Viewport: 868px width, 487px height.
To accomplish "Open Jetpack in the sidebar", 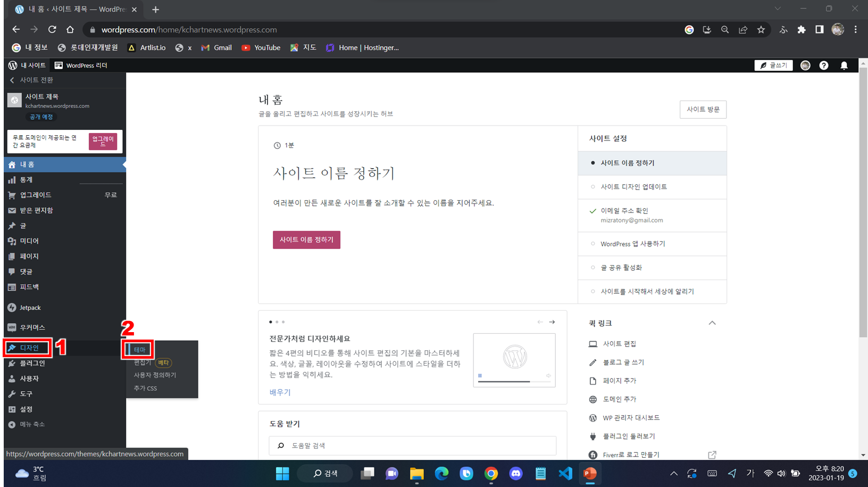I will (x=64, y=308).
